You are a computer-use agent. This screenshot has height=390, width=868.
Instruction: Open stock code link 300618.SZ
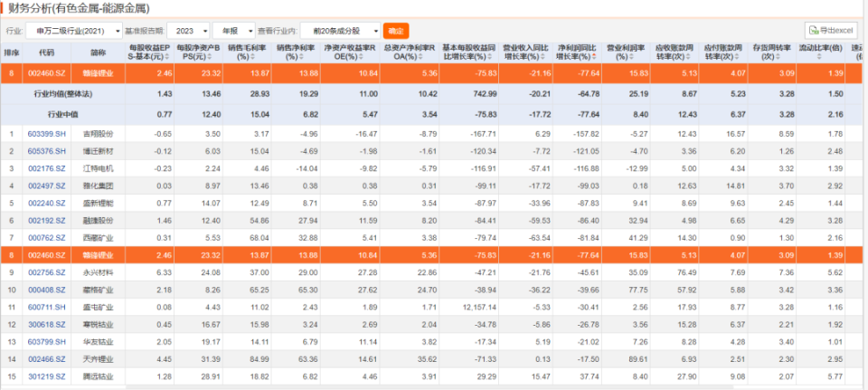click(x=46, y=325)
